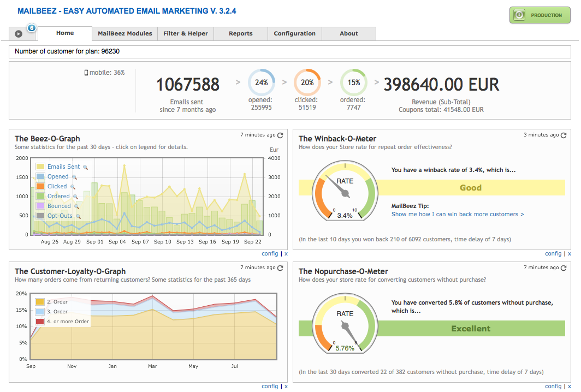Open the Filter & Helper tab

[x=186, y=33]
